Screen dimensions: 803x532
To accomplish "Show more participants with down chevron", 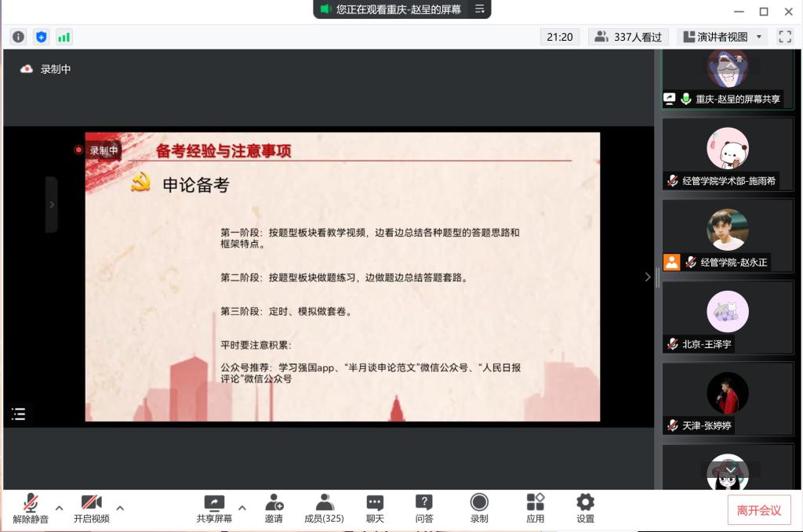I will pos(730,469).
